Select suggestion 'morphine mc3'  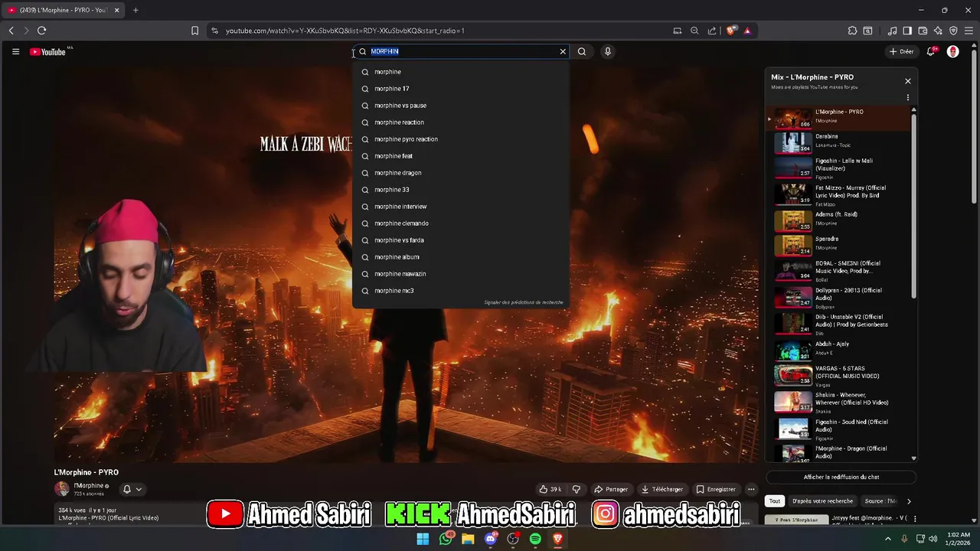click(460, 291)
